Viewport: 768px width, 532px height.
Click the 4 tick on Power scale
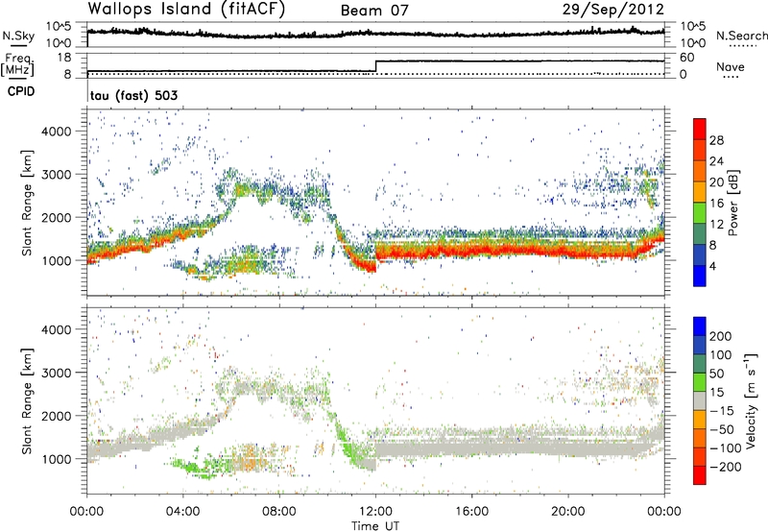(713, 267)
